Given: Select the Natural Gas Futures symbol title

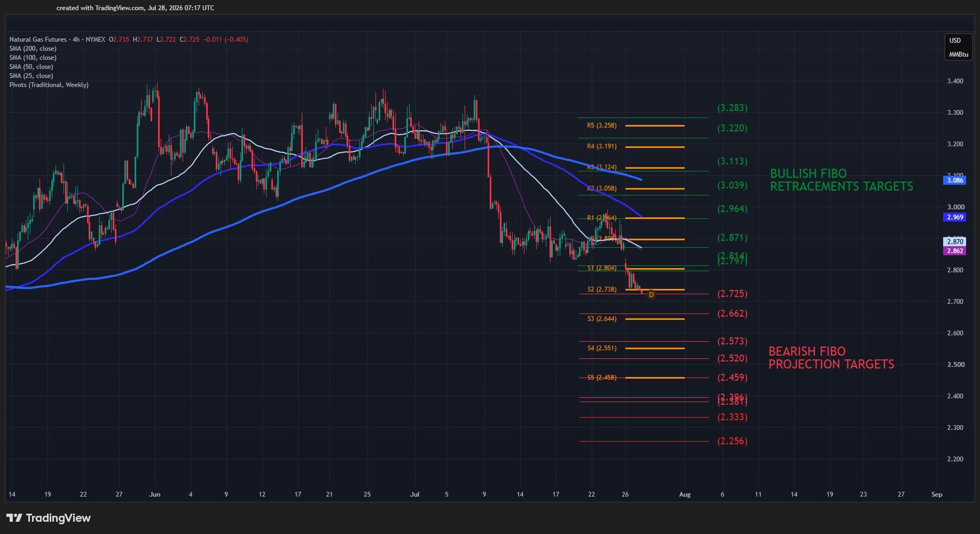Looking at the screenshot, I should pos(38,40).
